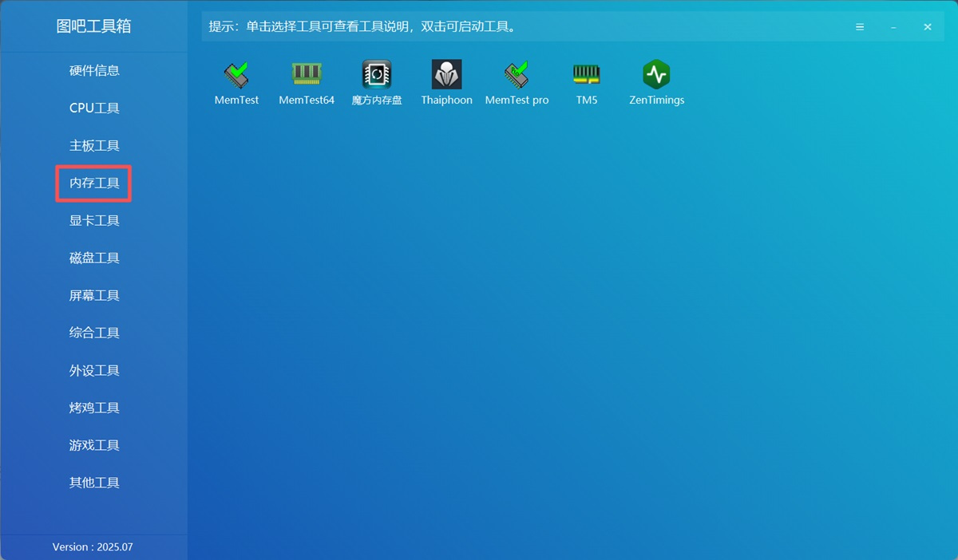Open the 烤鸡工具 stress test category
This screenshot has height=560, width=958.
93,408
